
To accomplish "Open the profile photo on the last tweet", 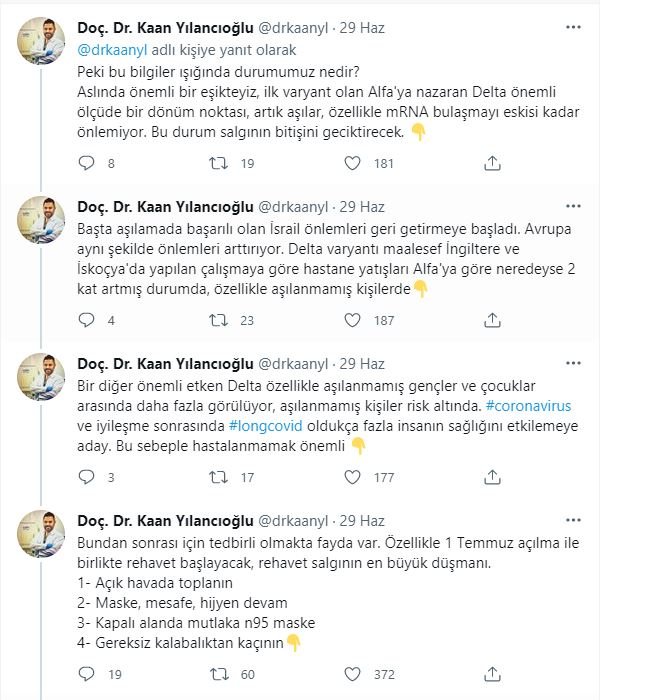I will (x=41, y=533).
